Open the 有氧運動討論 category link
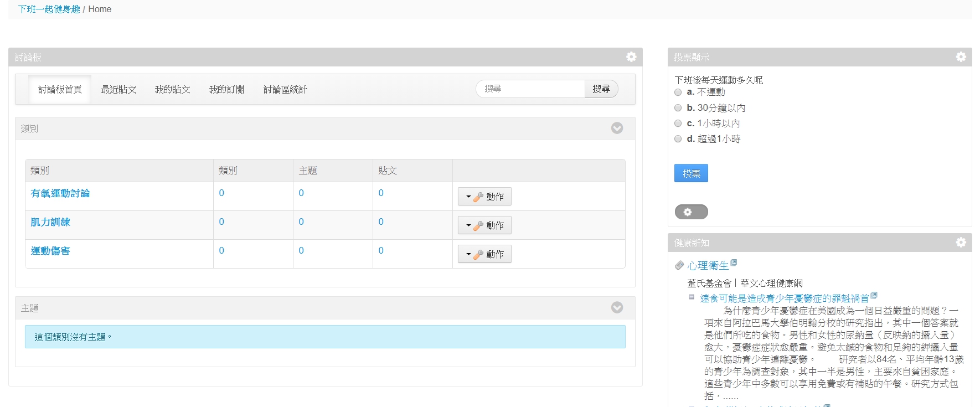 point(60,193)
